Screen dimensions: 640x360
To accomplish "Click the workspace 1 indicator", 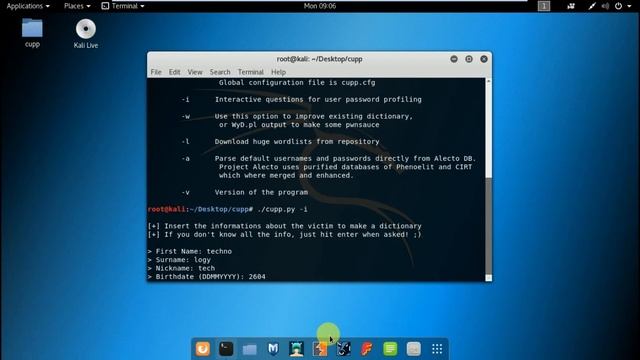I will coord(544,6).
